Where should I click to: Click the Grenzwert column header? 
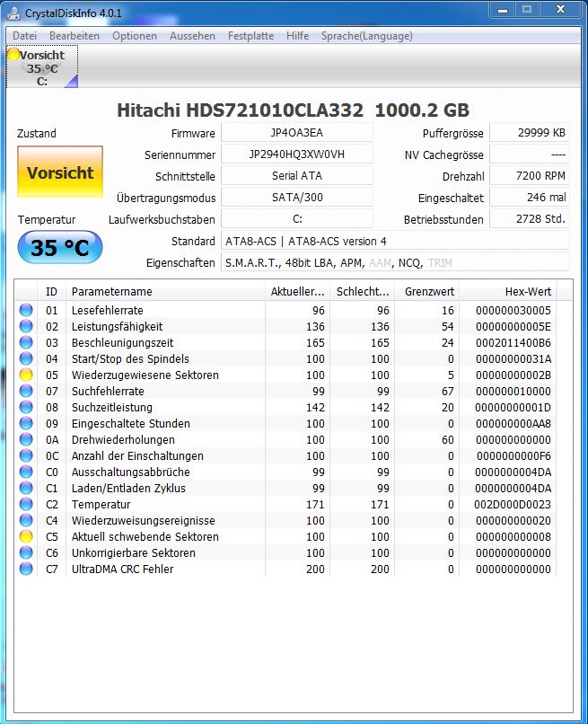coord(427,291)
